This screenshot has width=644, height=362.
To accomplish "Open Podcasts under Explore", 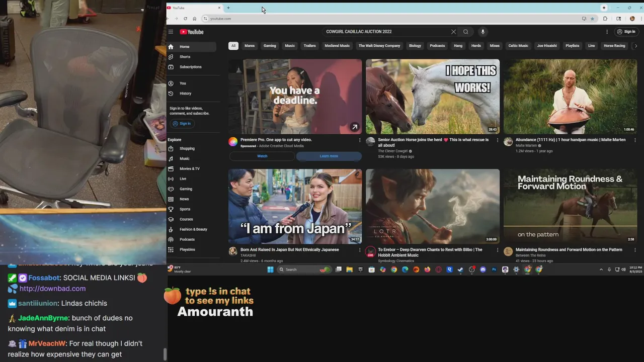I will click(x=192, y=239).
